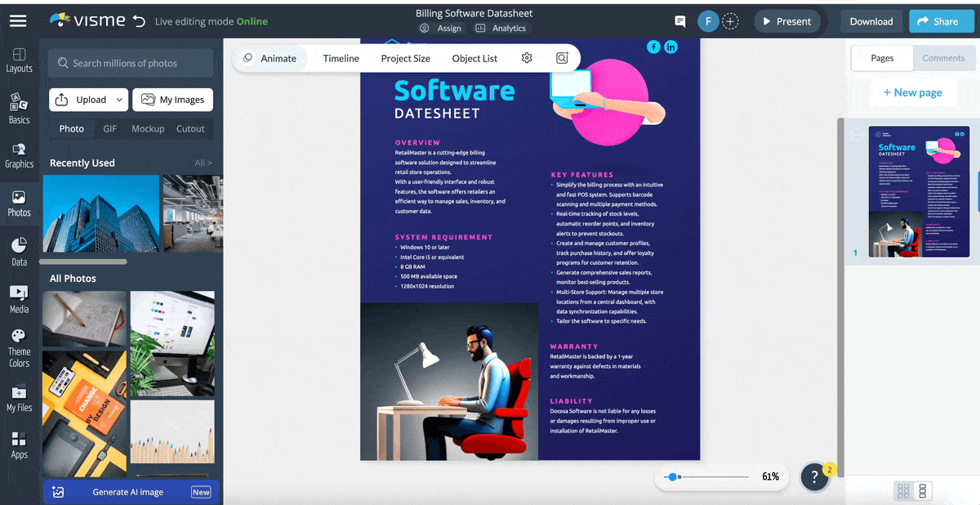Open the comments bubble in the top bar
The width and height of the screenshot is (980, 505).
coord(679,21)
